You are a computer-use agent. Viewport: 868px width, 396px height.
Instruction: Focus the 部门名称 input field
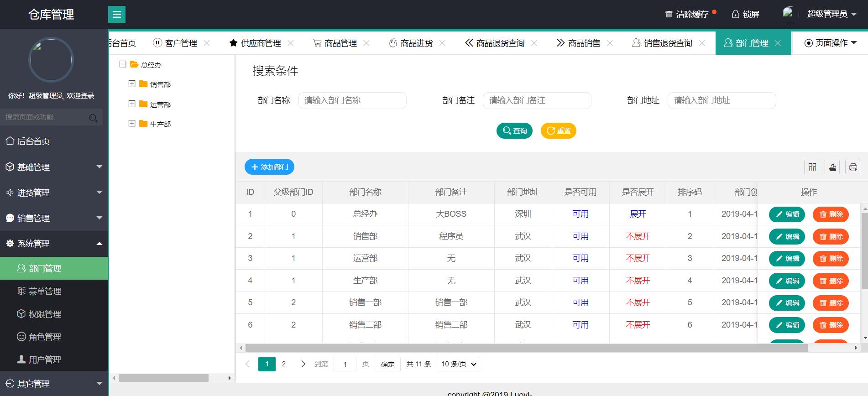point(352,100)
